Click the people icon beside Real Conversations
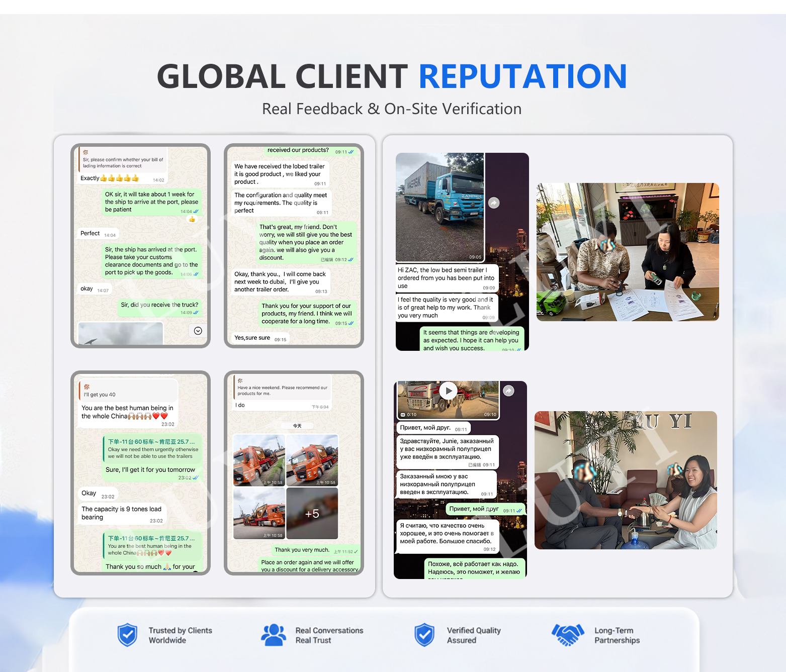 [274, 635]
